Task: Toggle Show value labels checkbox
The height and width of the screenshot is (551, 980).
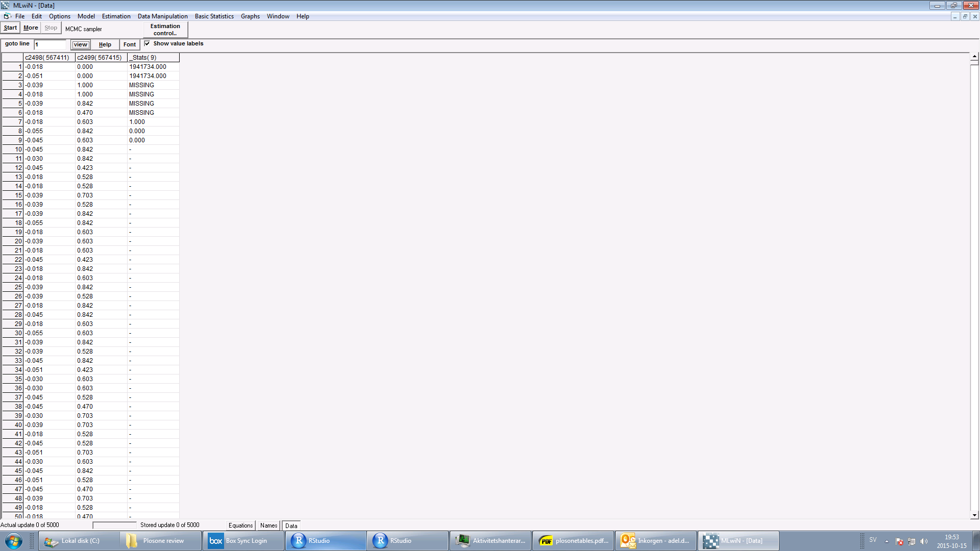Action: (x=147, y=43)
